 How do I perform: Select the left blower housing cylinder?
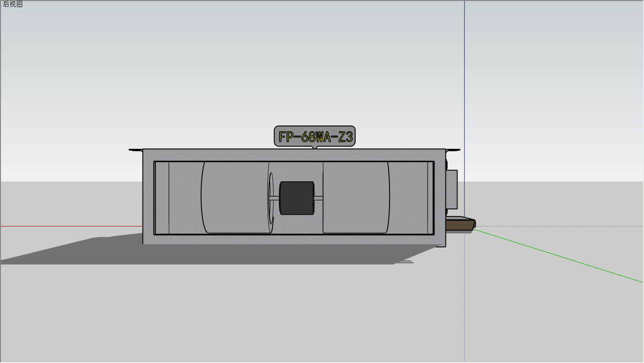tap(237, 197)
